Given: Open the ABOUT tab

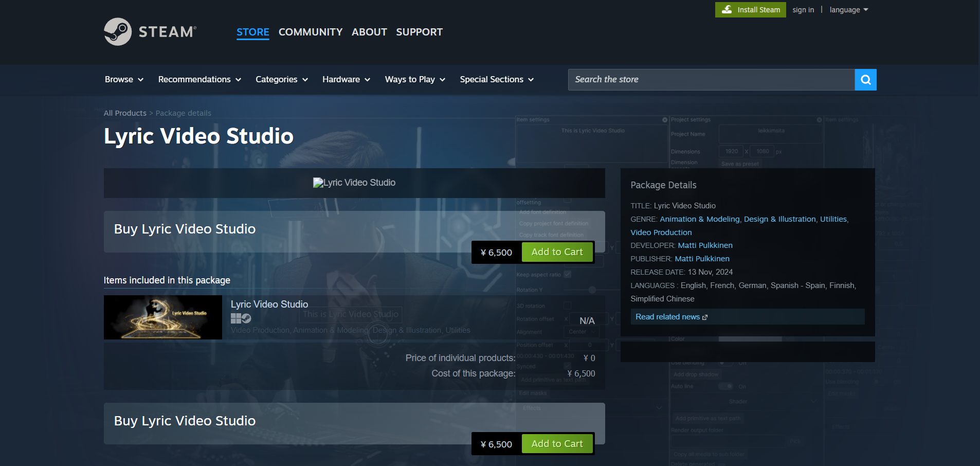Looking at the screenshot, I should click(369, 32).
